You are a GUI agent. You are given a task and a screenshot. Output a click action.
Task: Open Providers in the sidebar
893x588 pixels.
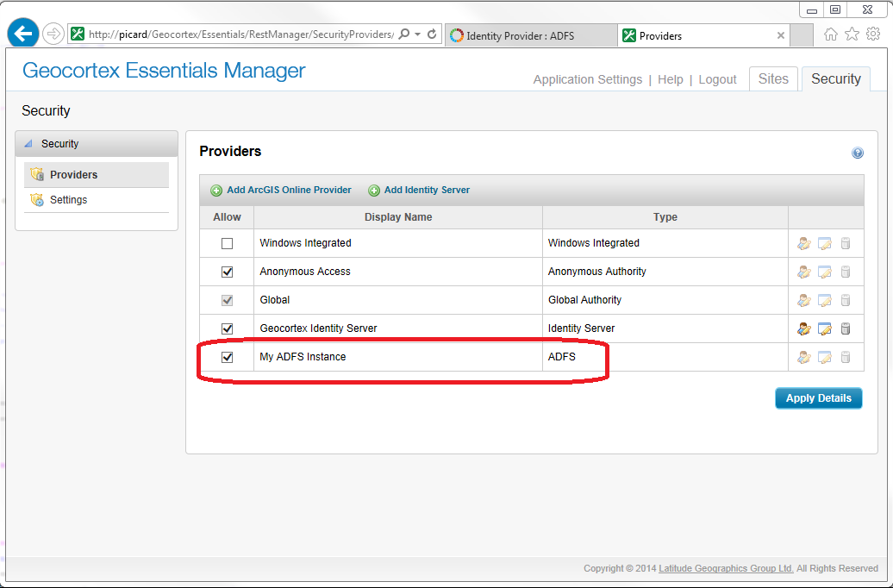pos(97,174)
